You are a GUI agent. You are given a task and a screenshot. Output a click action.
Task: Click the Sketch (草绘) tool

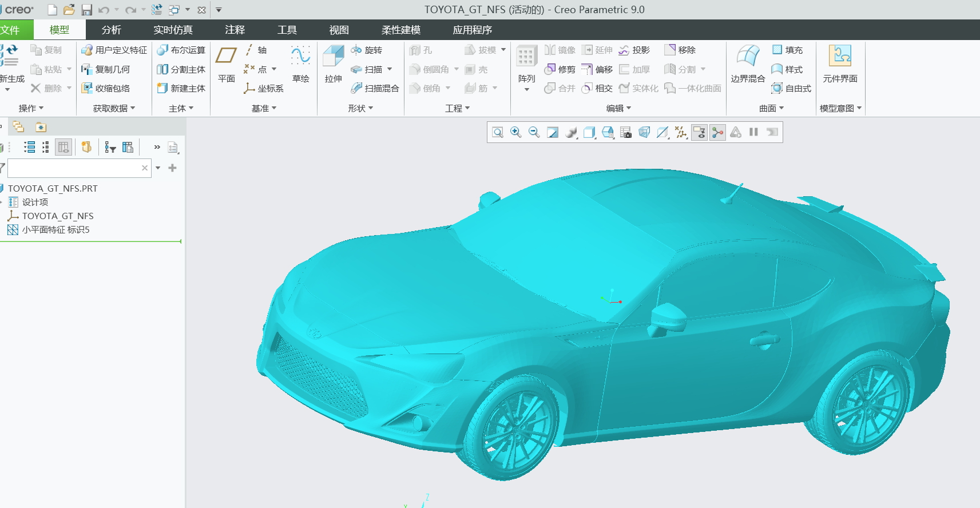pos(301,64)
